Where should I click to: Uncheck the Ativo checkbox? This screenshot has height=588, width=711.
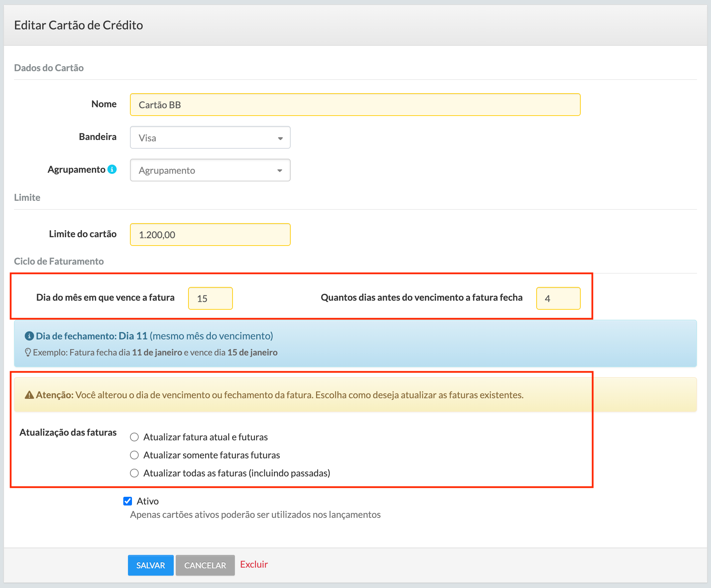[128, 501]
